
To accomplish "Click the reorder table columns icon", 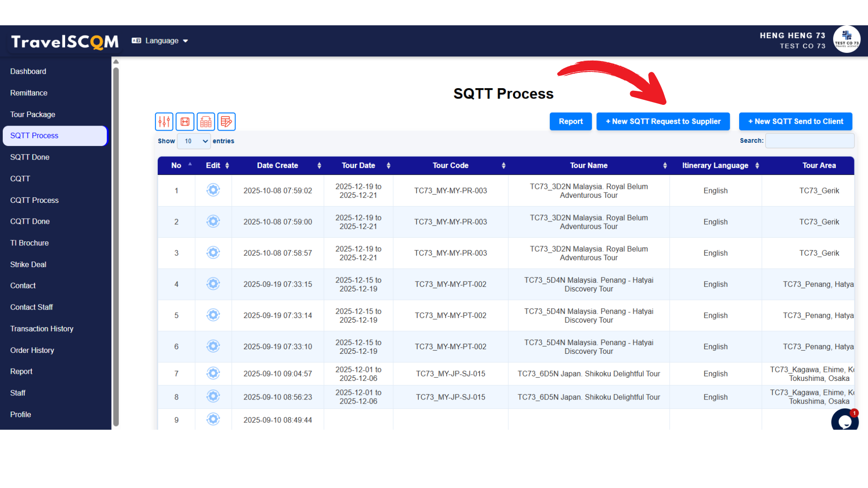I will 206,122.
